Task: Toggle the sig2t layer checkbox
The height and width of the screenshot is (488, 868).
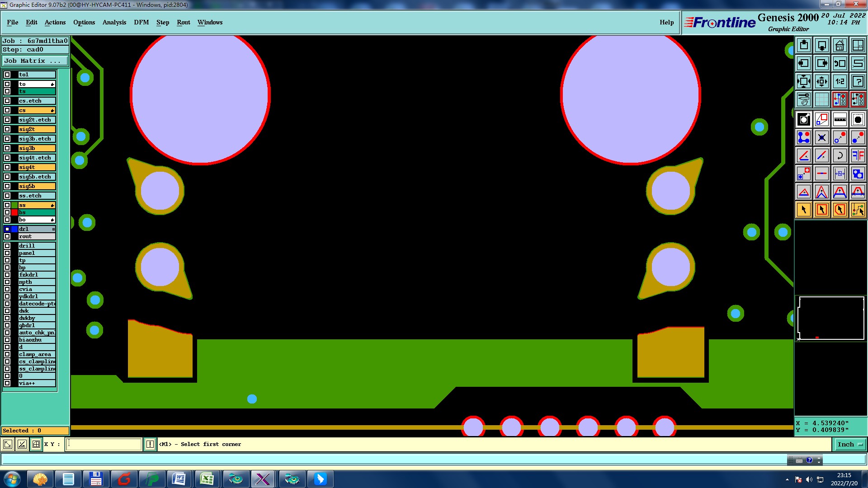Action: pos(7,129)
